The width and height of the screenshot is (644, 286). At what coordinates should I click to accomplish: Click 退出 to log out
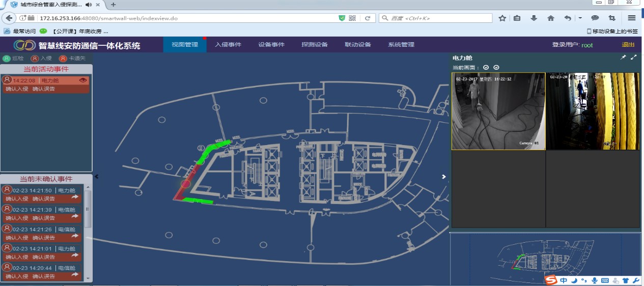pyautogui.click(x=628, y=45)
